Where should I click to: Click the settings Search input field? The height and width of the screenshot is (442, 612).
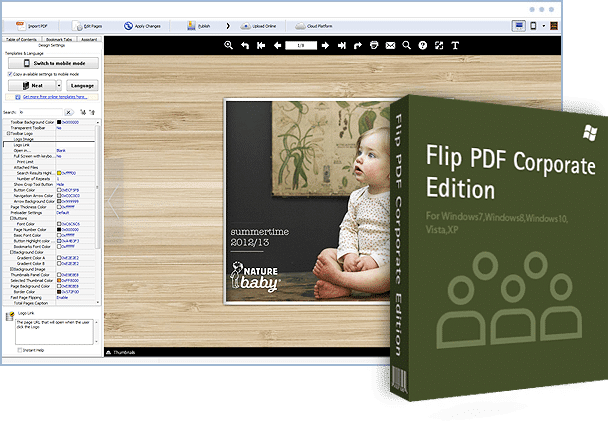(x=41, y=112)
